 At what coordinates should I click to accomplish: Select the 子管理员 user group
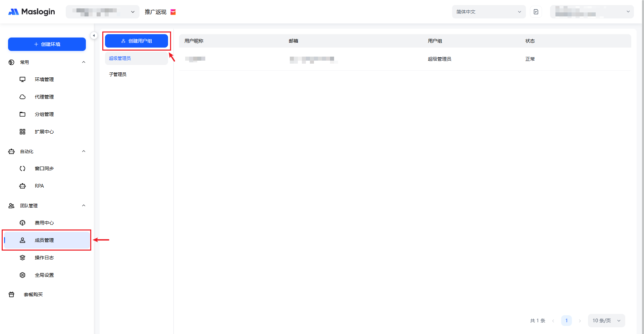click(x=118, y=74)
